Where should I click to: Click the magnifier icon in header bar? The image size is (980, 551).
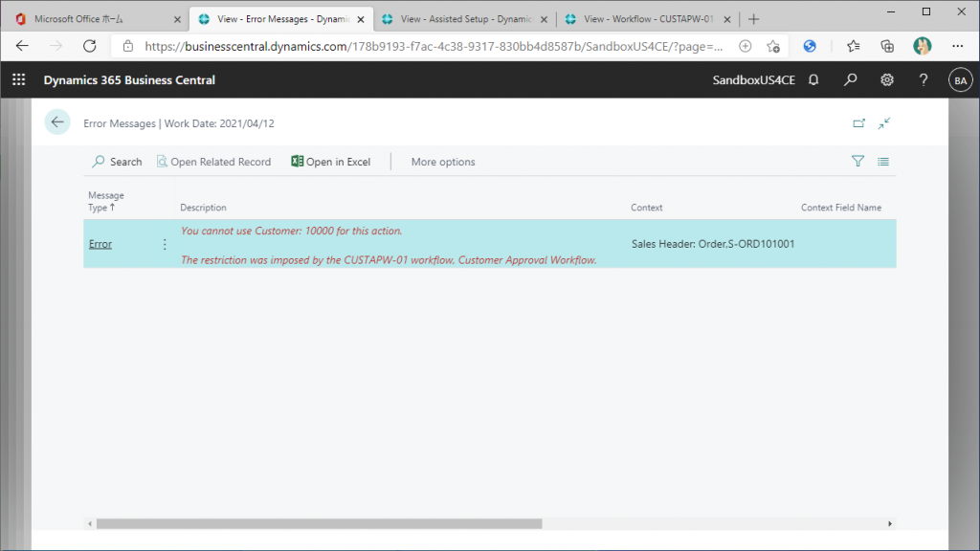[x=850, y=80]
